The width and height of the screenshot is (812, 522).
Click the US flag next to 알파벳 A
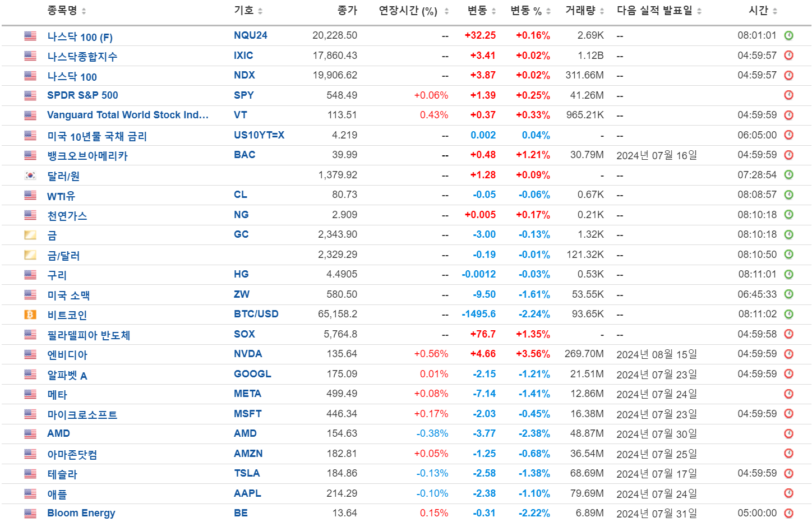(30, 374)
